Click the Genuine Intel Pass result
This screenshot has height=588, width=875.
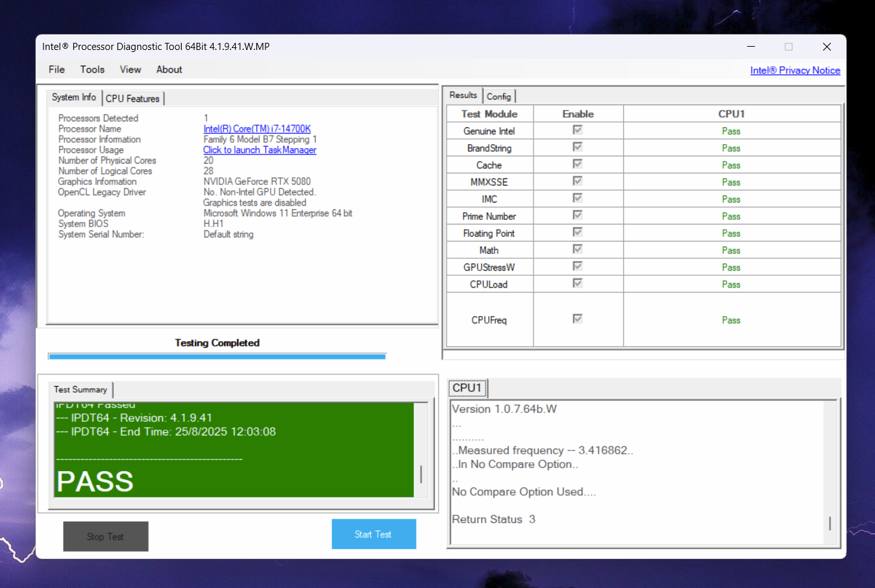tap(732, 131)
